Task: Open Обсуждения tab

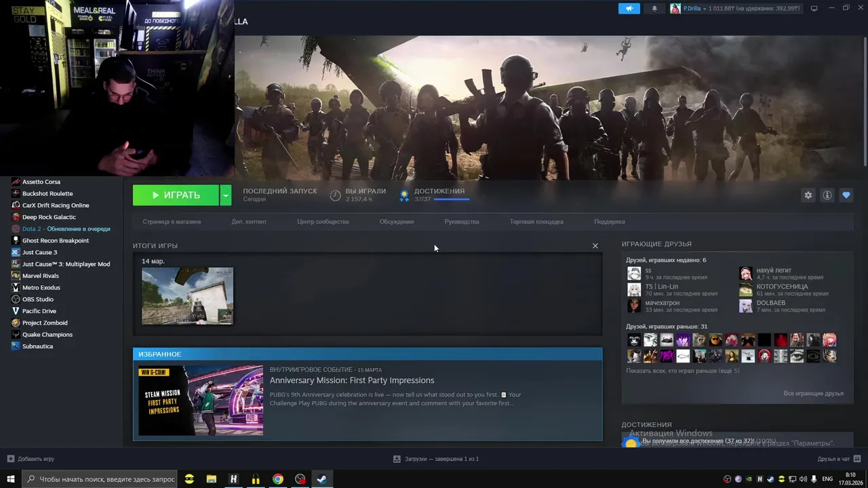Action: [397, 222]
